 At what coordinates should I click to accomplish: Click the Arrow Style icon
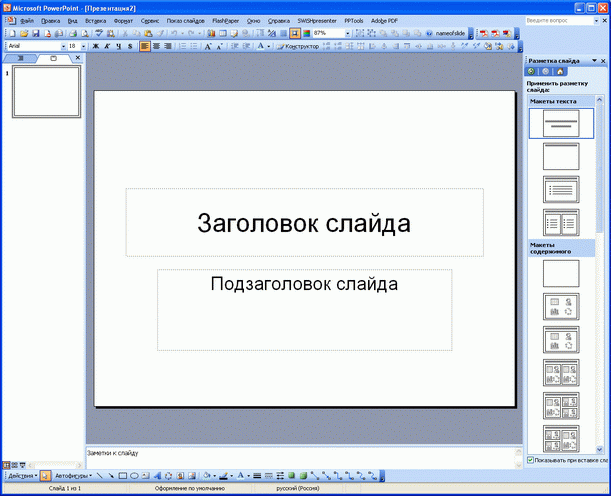[280, 476]
